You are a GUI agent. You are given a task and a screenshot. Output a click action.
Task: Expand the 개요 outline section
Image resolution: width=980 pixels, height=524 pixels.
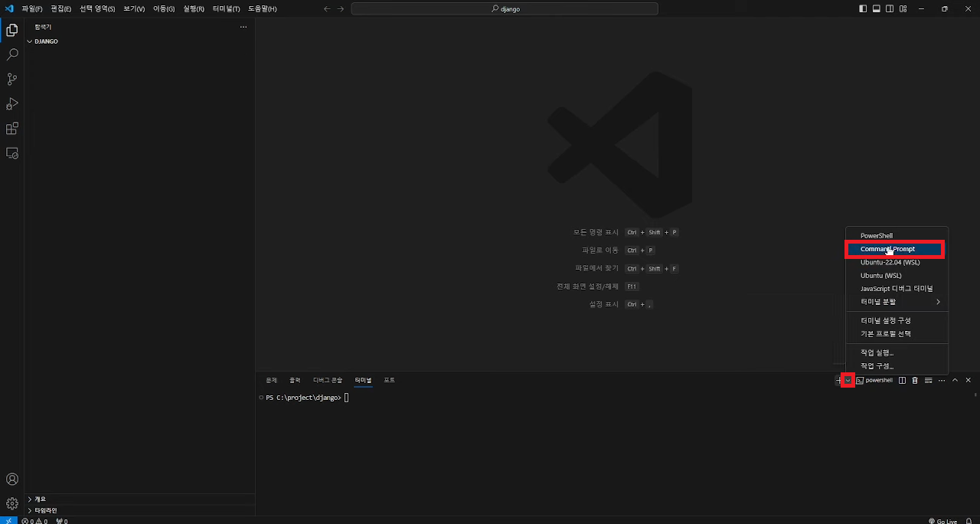140,499
